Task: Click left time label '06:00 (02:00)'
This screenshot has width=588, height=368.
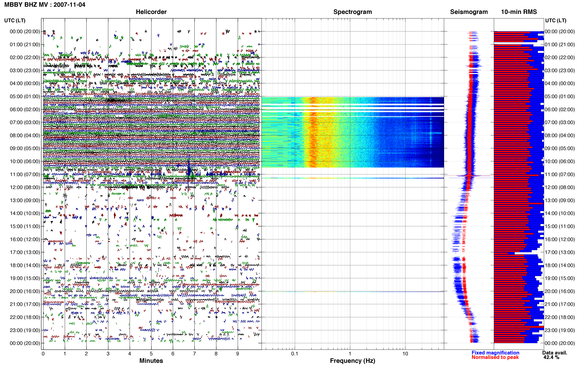Action: click(25, 110)
